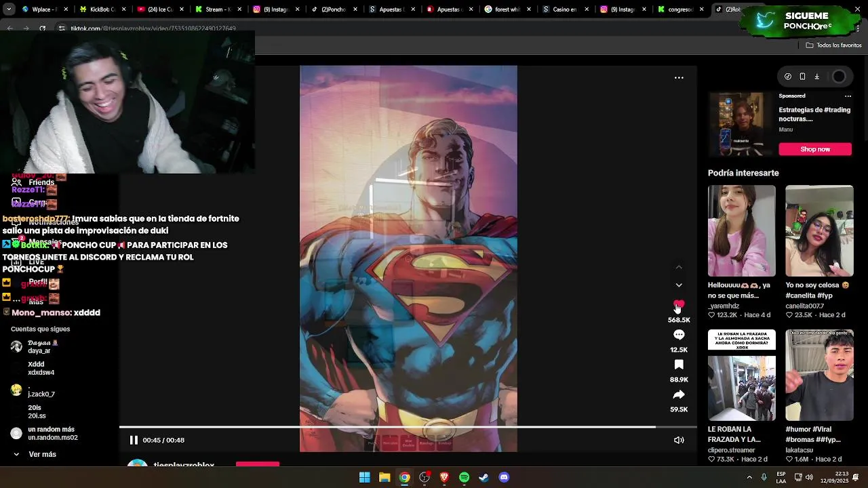Open the yaremhdz recommended video thumbnail
Image resolution: width=868 pixels, height=488 pixels.
pos(742,230)
